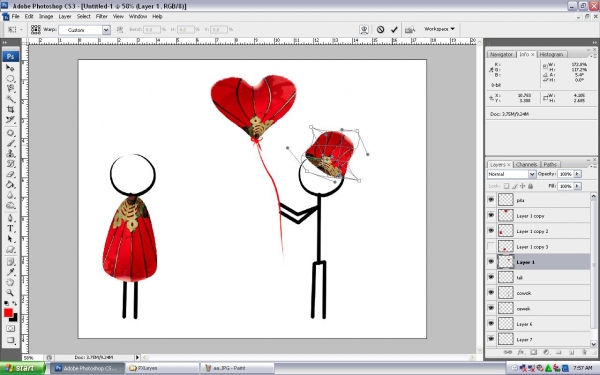
Task: Create new adjustment layer icon
Action: pyautogui.click(x=546, y=352)
